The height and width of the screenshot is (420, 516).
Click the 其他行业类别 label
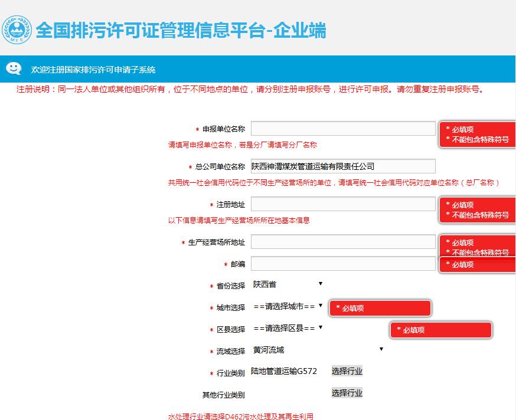click(x=223, y=395)
